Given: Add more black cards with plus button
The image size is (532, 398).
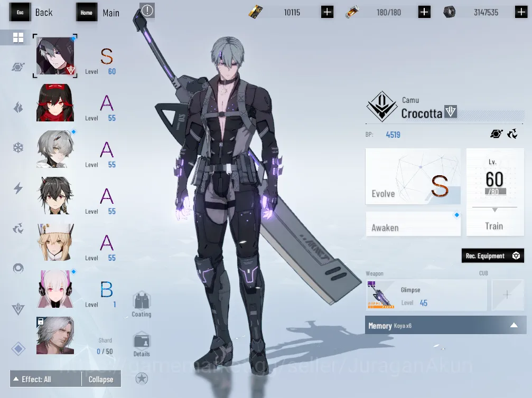Looking at the screenshot, I should tap(327, 12).
